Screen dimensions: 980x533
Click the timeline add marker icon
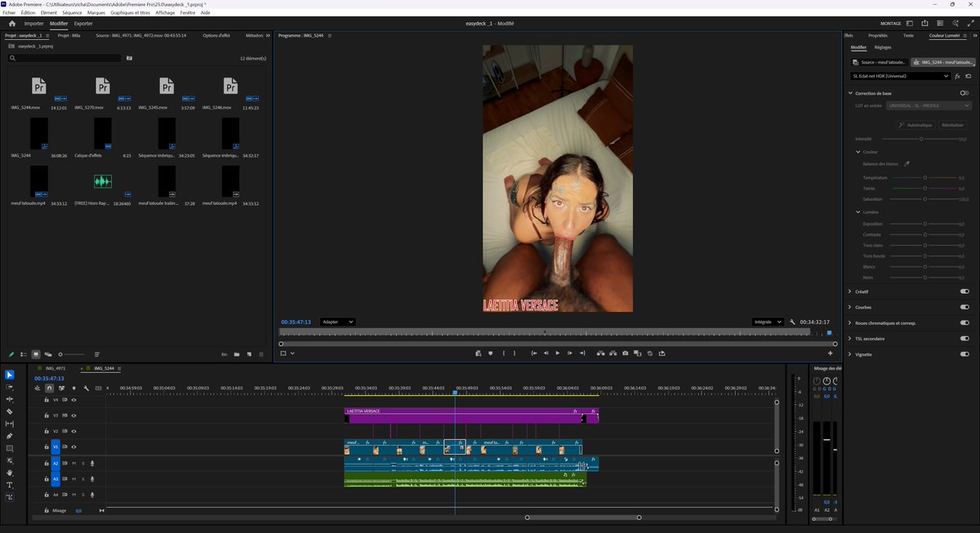73,388
